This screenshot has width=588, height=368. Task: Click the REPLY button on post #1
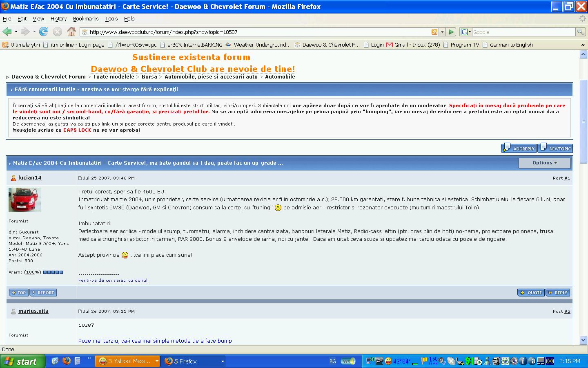558,293
